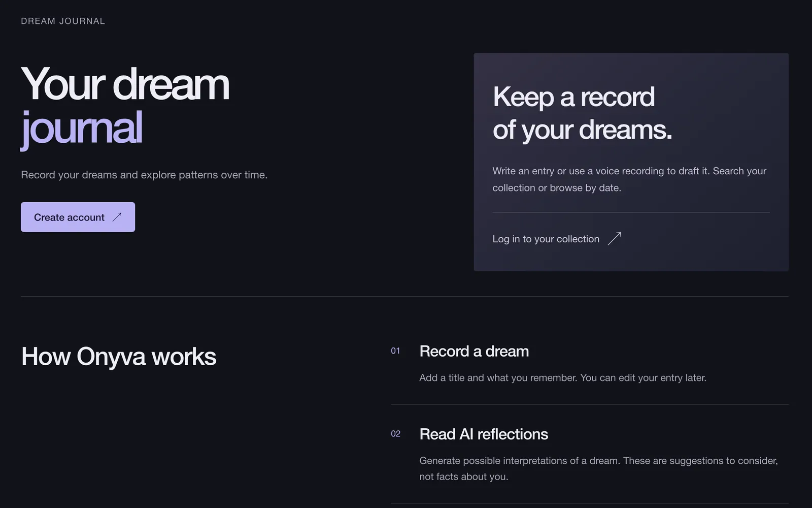
Task: Select the Record a dream step title
Action: click(474, 351)
